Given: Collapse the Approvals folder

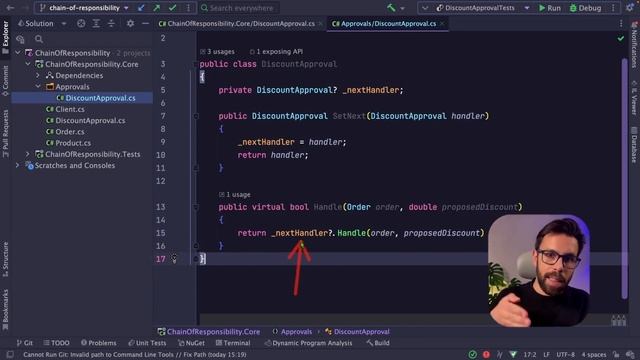Looking at the screenshot, I should pos(38,87).
